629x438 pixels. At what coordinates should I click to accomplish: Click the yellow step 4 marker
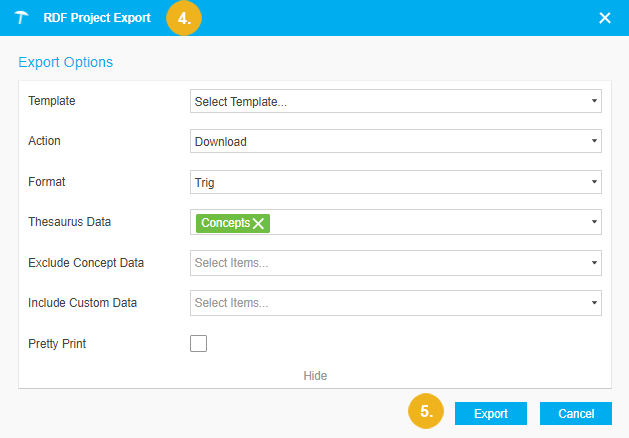(x=183, y=18)
